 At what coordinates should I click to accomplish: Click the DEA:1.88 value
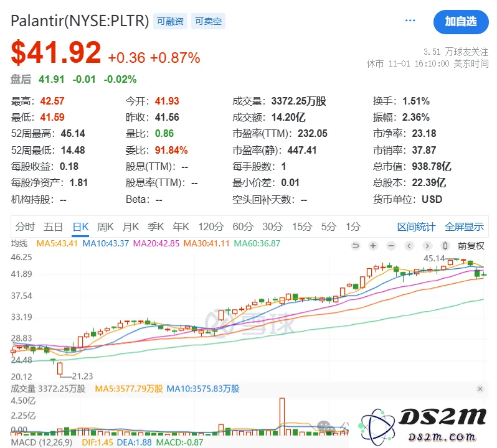135,442
